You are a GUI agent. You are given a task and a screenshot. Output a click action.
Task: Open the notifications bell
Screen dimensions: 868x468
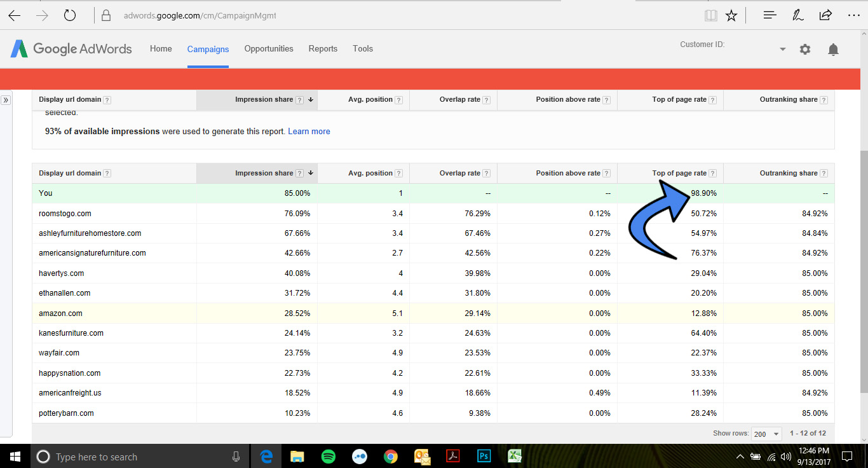click(x=833, y=49)
